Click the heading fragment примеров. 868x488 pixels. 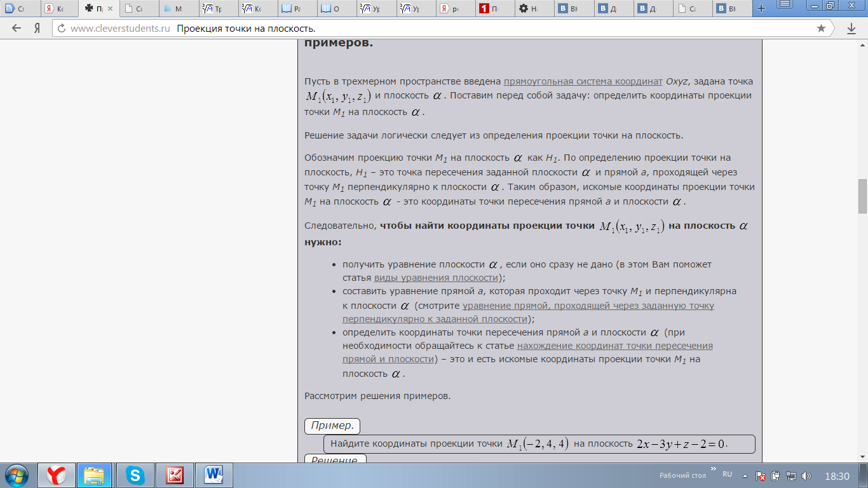(339, 43)
